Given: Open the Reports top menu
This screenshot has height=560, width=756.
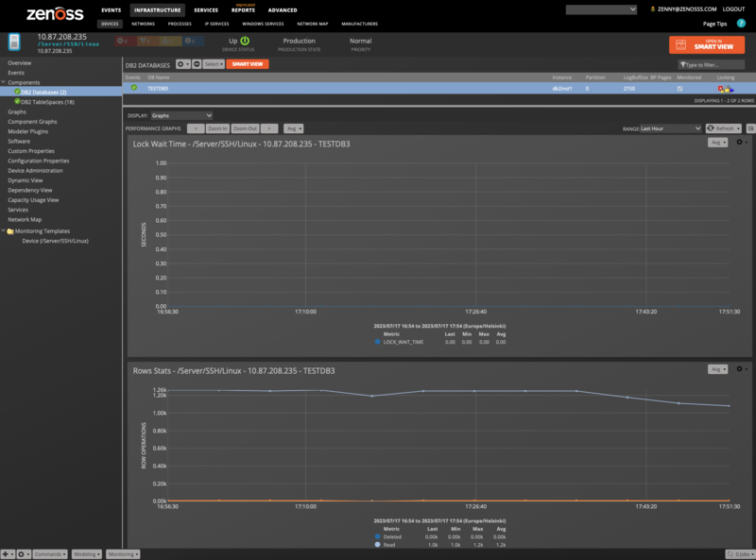Looking at the screenshot, I should (243, 10).
